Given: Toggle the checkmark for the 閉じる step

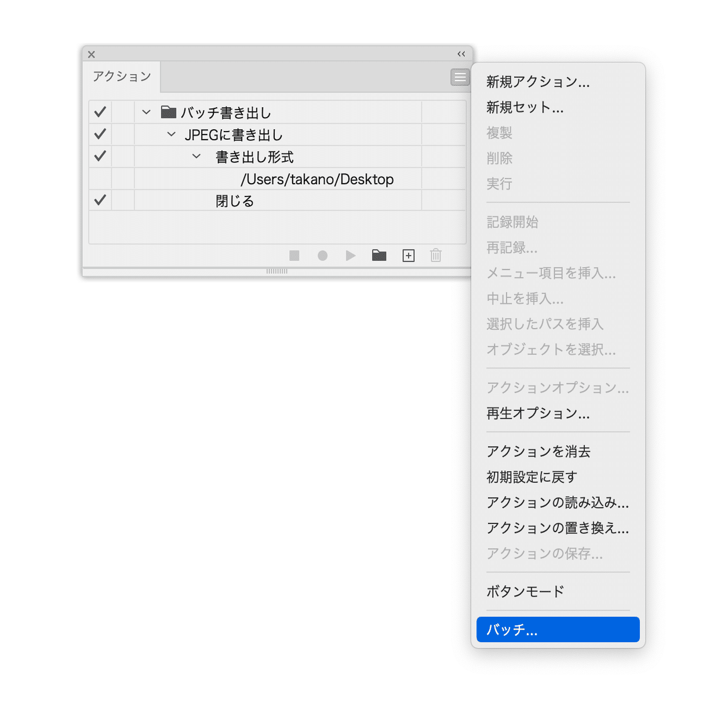Looking at the screenshot, I should point(100,200).
